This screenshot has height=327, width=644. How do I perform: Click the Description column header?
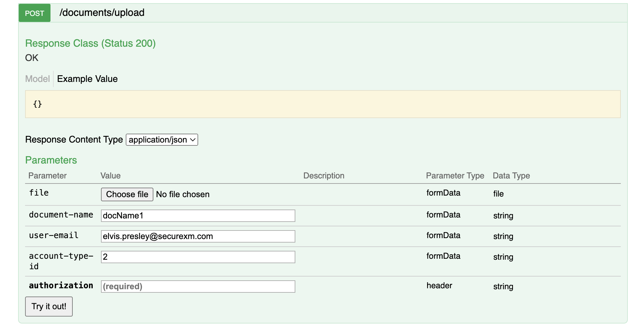tap(324, 176)
